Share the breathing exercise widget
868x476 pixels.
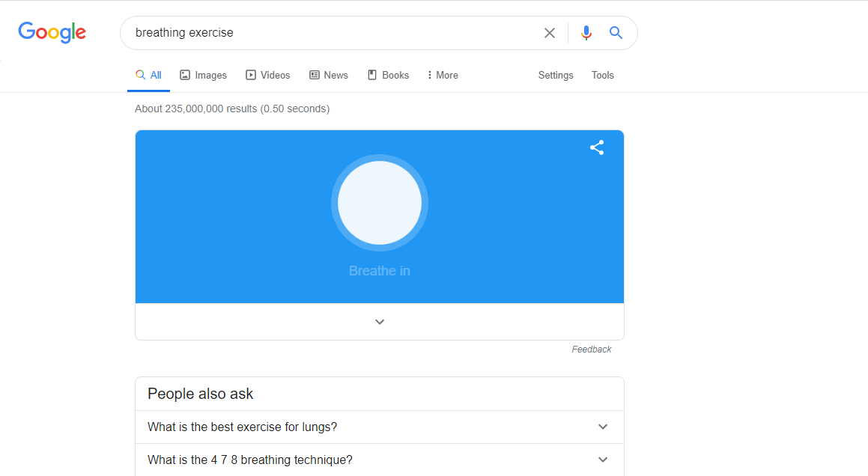[x=597, y=147]
